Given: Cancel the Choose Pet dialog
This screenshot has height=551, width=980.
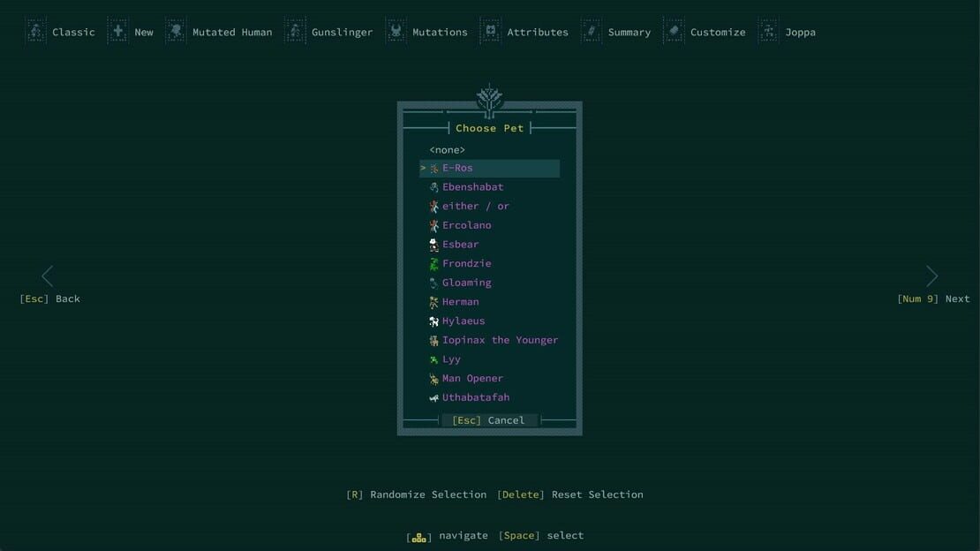Looking at the screenshot, I should point(489,420).
